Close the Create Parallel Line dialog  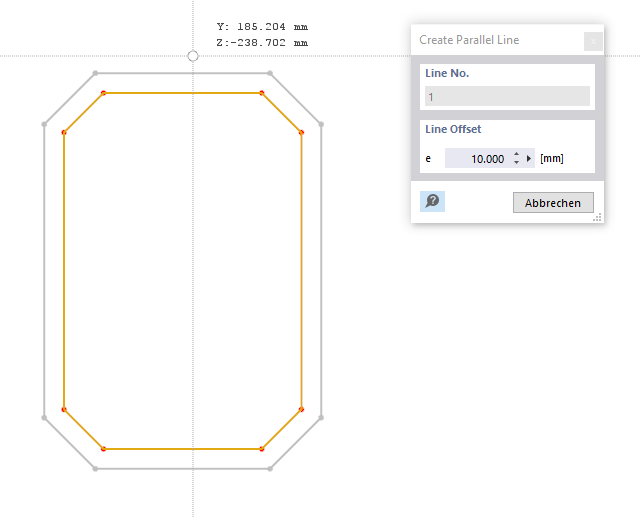point(593,41)
